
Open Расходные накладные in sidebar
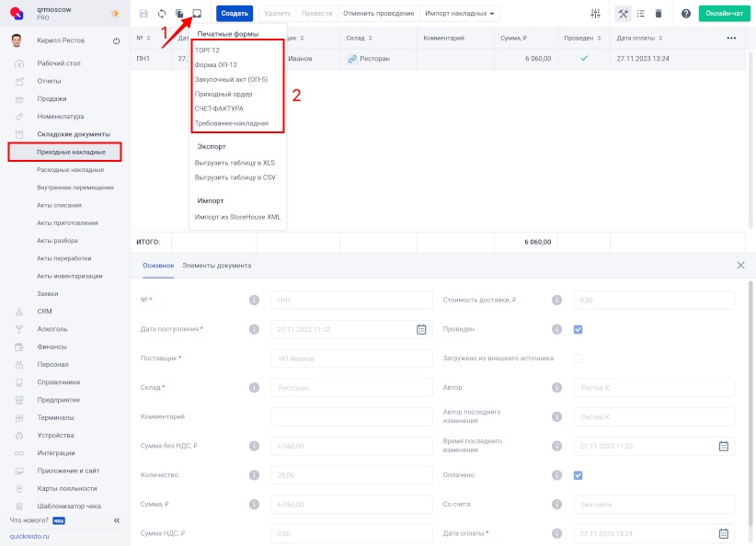coord(71,170)
